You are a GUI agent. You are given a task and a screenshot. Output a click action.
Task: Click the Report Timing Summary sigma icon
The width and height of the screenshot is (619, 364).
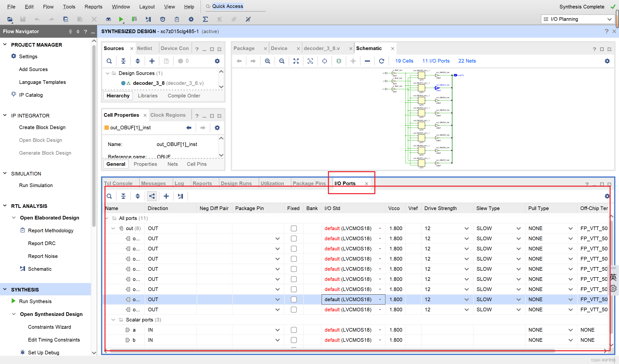205,19
